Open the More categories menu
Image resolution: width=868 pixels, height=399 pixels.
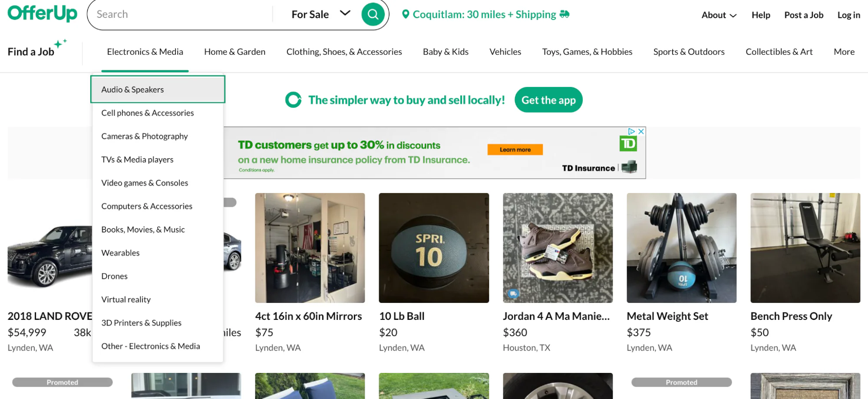tap(843, 51)
